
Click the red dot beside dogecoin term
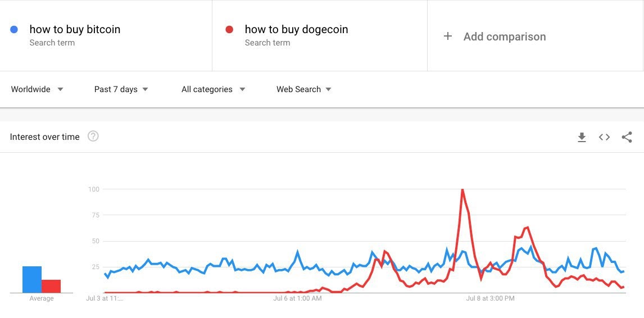[x=229, y=29]
